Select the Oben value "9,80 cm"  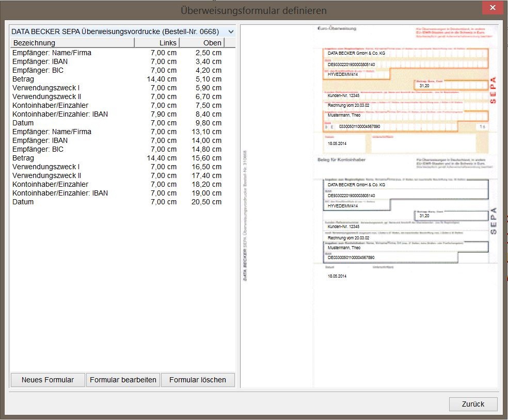click(209, 123)
